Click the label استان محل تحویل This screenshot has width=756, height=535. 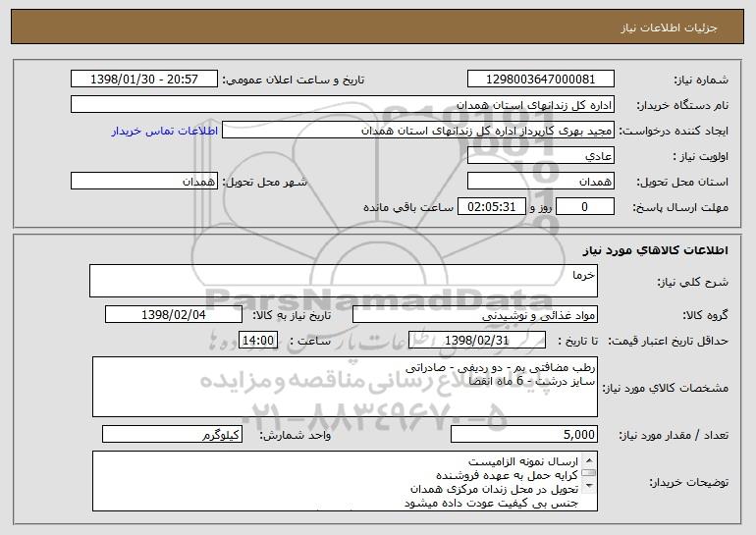coord(682,183)
